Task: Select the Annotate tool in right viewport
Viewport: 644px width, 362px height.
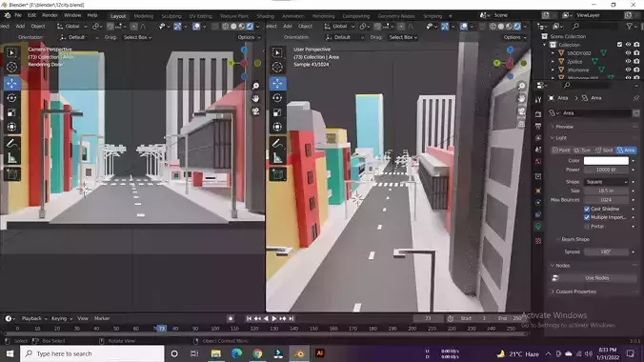Action: [277, 144]
